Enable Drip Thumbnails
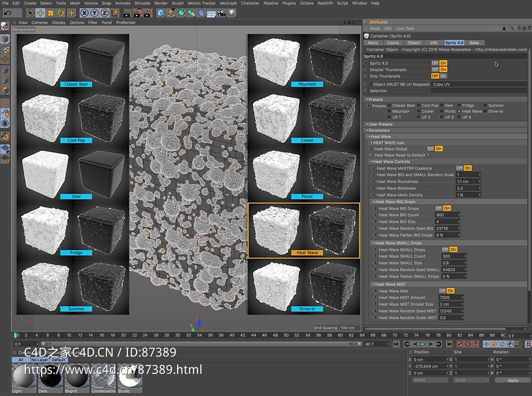532x396 pixels. 444,76
